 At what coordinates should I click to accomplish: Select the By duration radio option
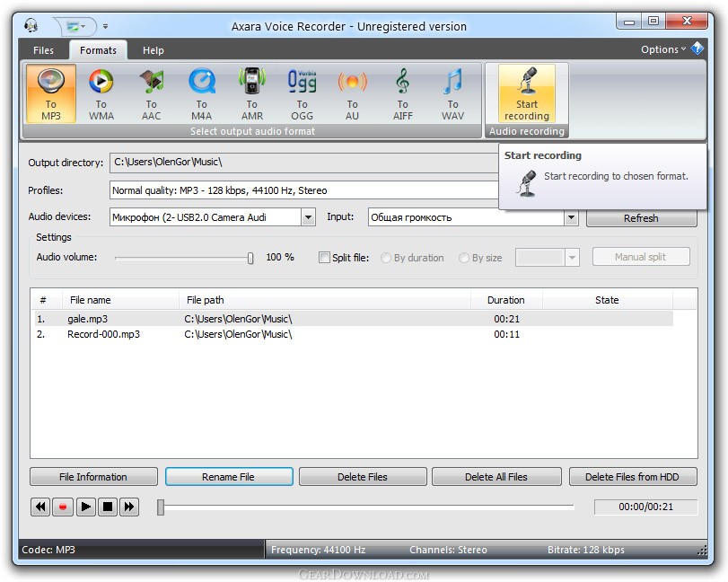click(x=412, y=258)
